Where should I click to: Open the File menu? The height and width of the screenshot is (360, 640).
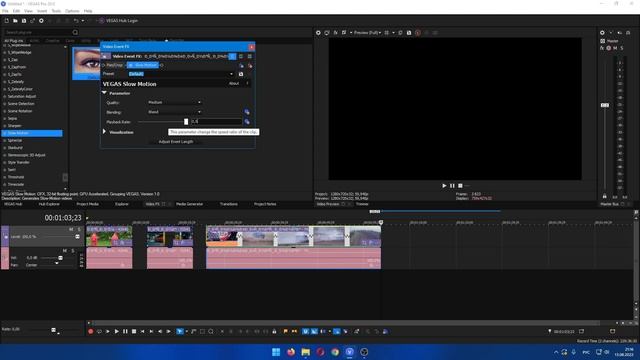tap(5, 11)
